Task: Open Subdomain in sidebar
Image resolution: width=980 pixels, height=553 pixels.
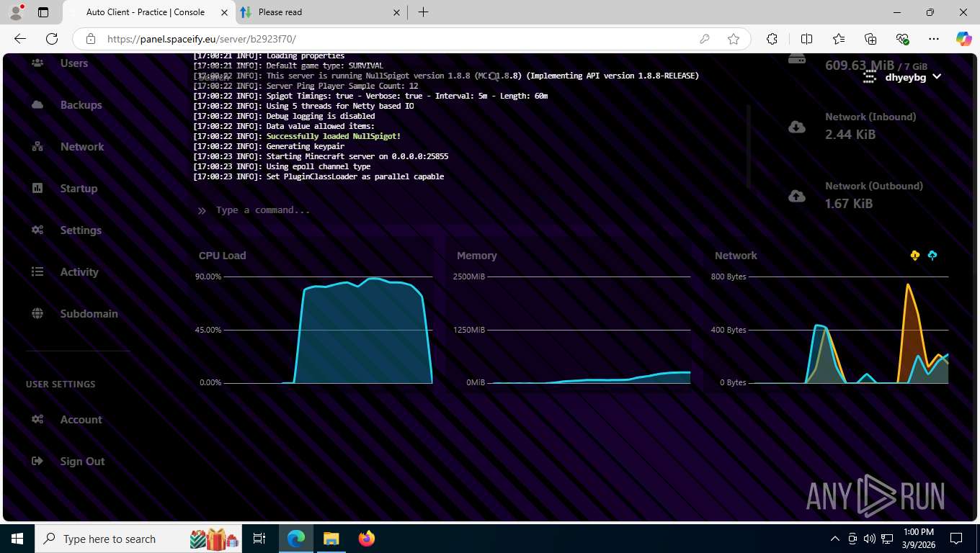Action: 89,314
